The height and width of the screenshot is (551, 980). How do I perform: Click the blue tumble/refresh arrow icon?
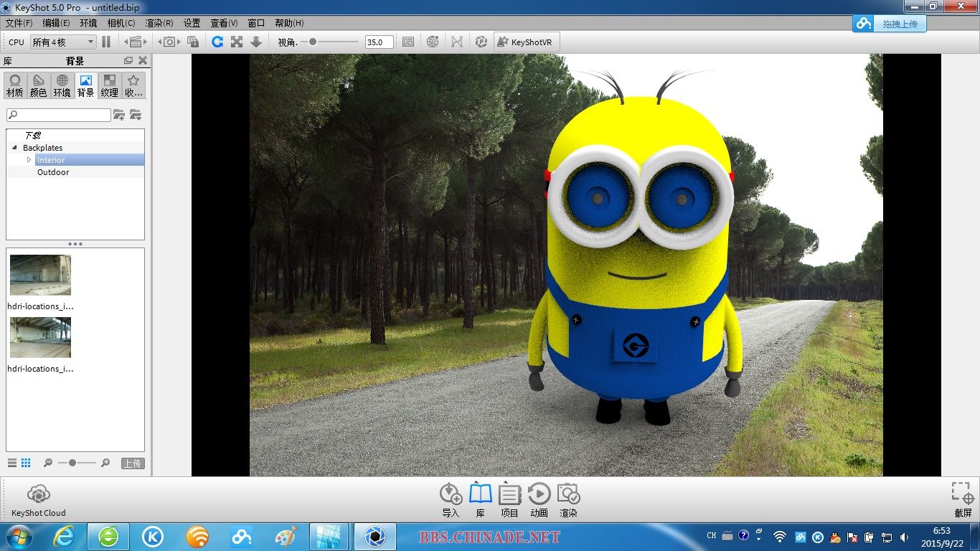point(217,42)
